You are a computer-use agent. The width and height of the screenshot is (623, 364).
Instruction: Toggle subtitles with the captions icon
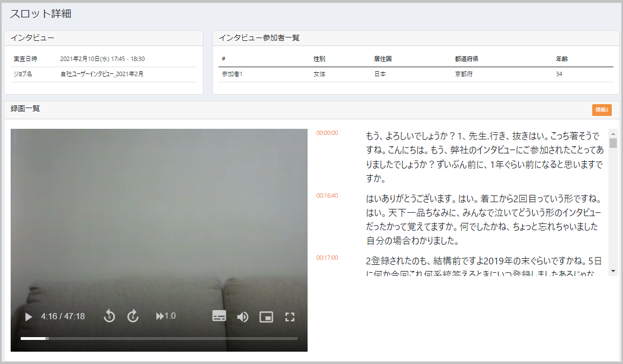[x=218, y=316]
